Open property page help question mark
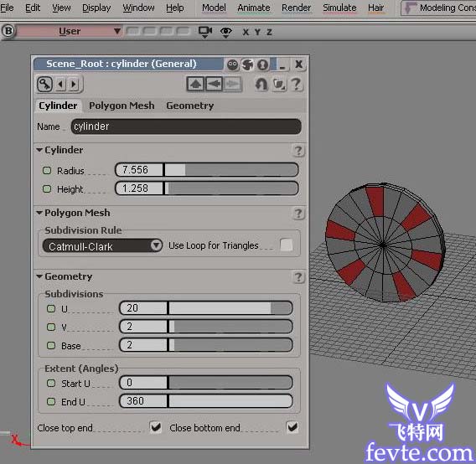The image size is (476, 464). coord(296,84)
